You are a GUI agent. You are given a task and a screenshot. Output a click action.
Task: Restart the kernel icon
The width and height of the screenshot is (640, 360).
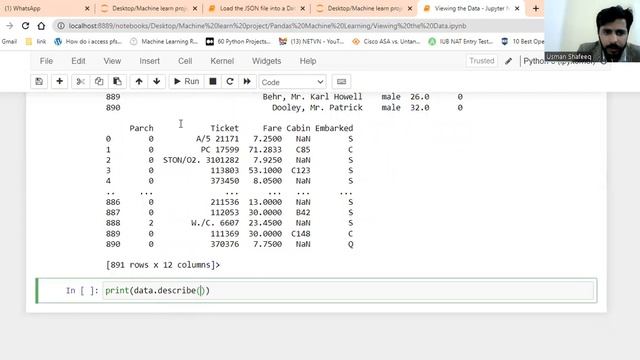click(230, 82)
